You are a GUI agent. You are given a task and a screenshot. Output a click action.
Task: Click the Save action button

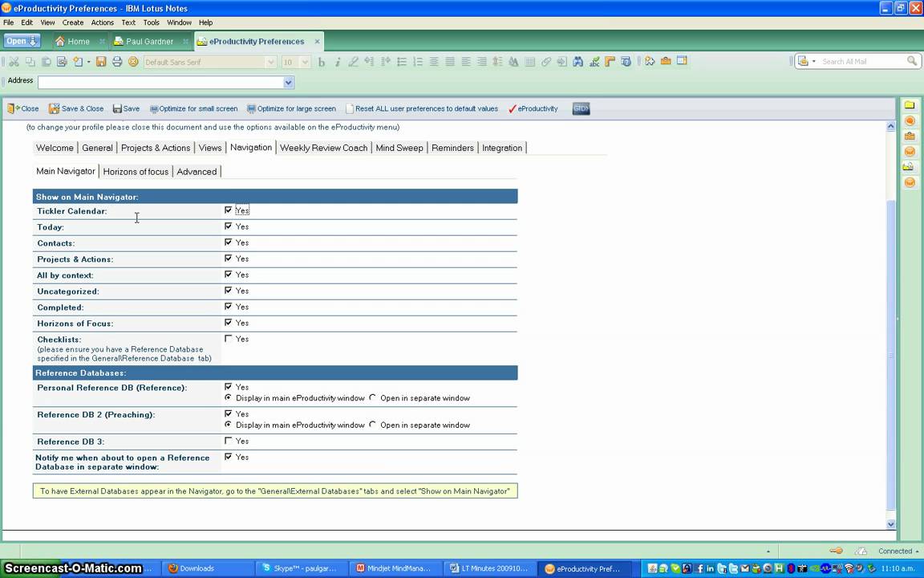click(126, 108)
